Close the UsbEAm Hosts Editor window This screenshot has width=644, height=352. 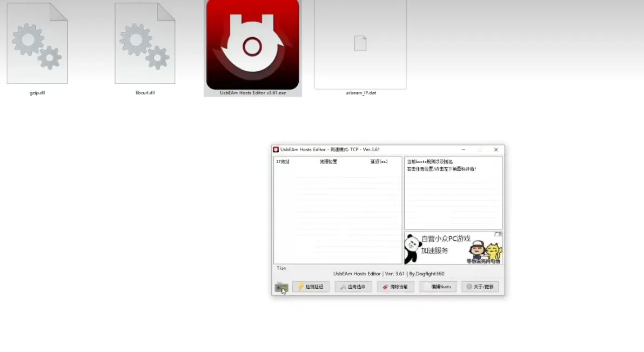tap(496, 150)
